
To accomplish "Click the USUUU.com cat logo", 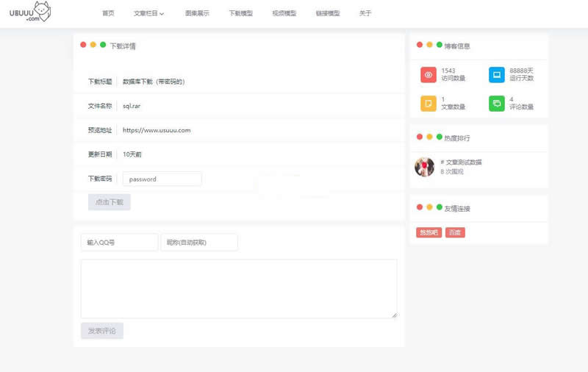I will (x=30, y=12).
